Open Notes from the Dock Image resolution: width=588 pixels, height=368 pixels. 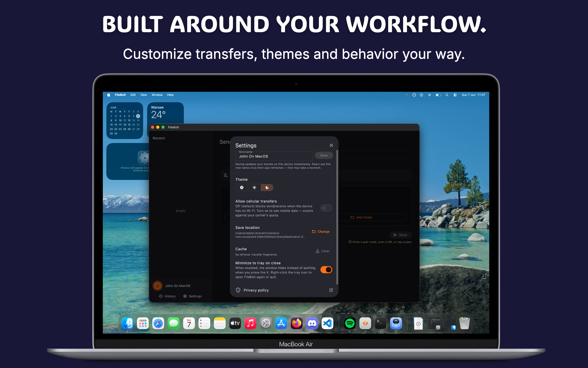(220, 323)
